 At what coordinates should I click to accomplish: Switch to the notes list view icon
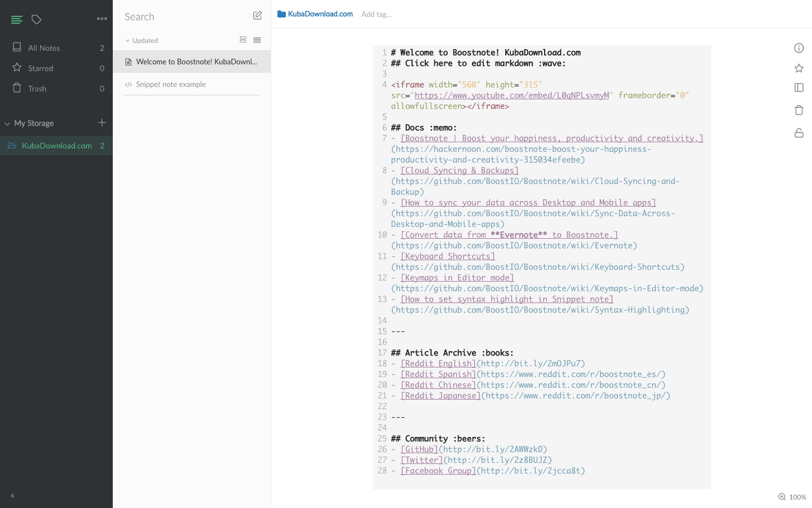pyautogui.click(x=17, y=20)
